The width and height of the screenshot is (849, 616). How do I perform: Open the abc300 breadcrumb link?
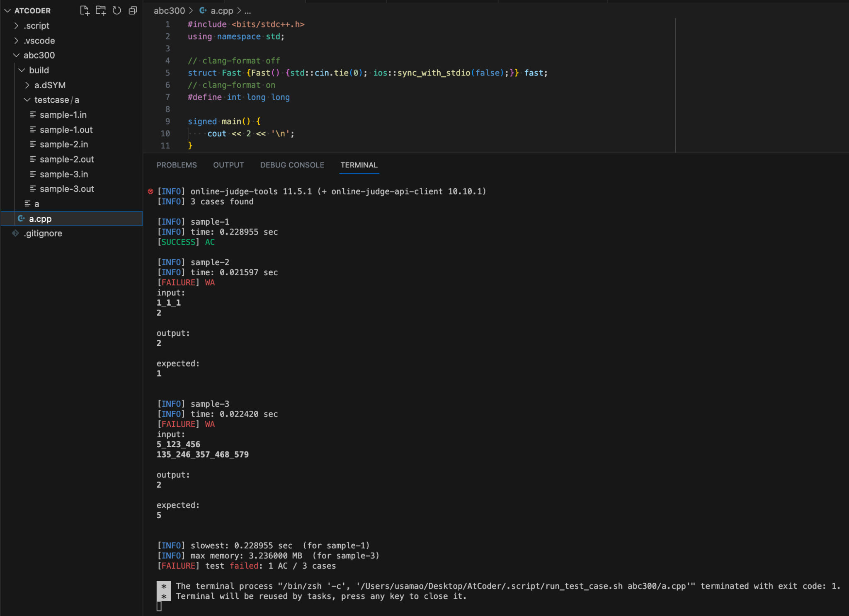(169, 11)
